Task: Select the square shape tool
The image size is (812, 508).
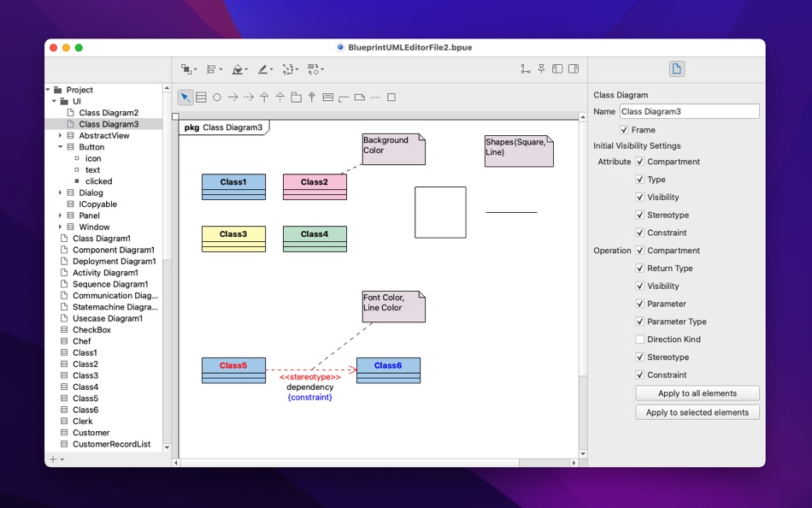Action: pyautogui.click(x=391, y=97)
